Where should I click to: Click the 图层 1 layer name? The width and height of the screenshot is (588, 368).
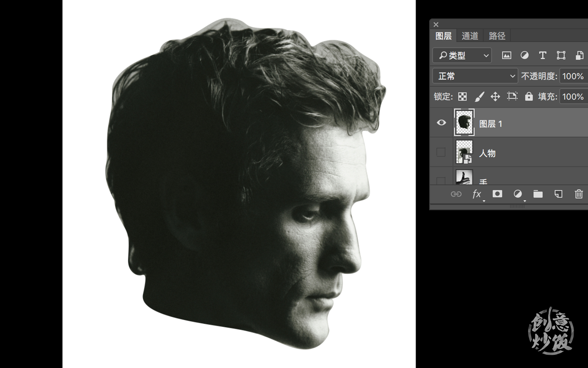pyautogui.click(x=491, y=124)
